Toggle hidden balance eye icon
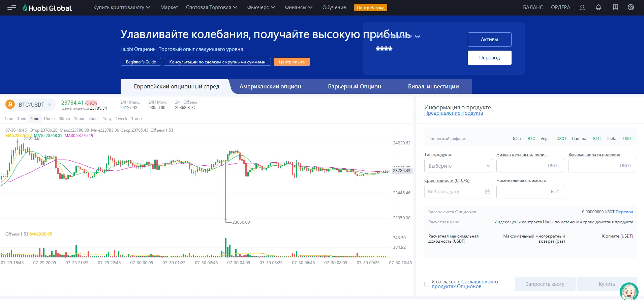 [418, 36]
